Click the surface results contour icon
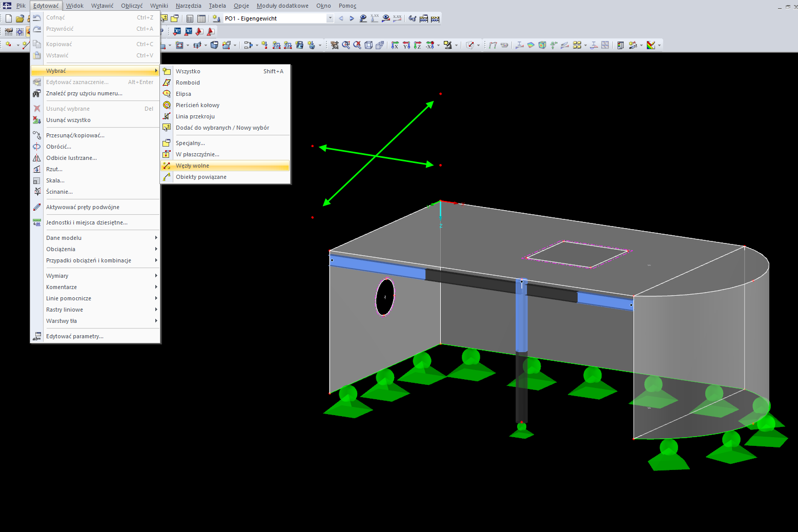 [x=531, y=45]
